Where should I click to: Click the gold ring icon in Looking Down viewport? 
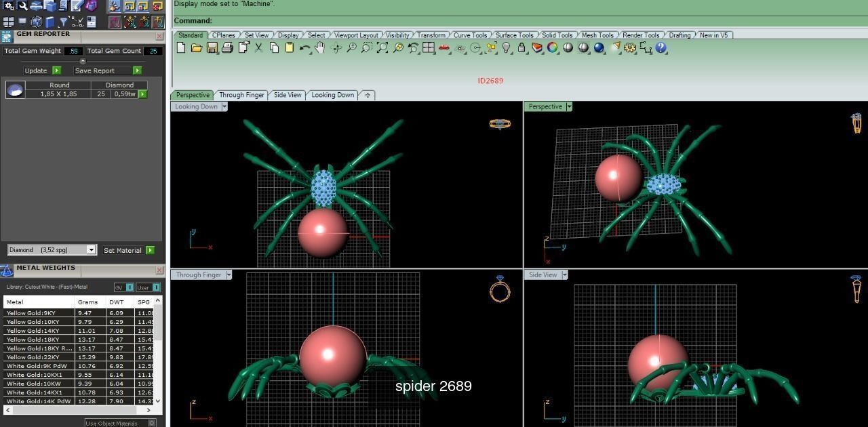point(500,124)
